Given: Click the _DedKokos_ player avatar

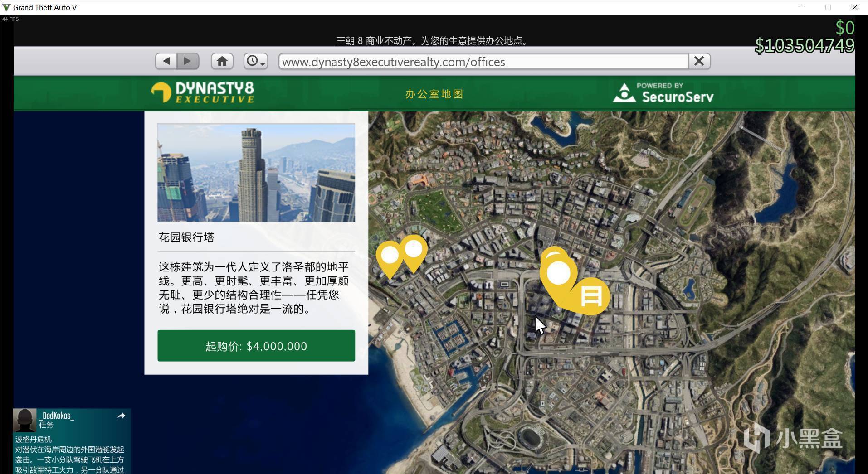Looking at the screenshot, I should [x=24, y=420].
